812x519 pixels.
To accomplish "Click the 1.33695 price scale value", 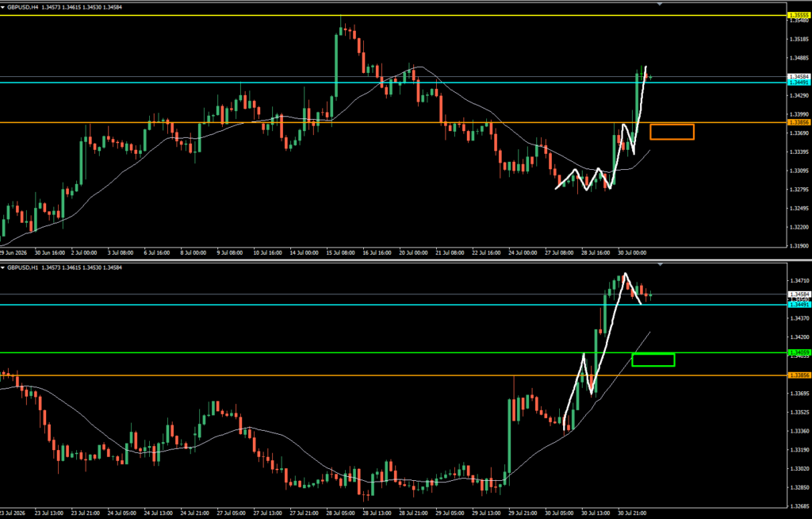I will (799, 394).
